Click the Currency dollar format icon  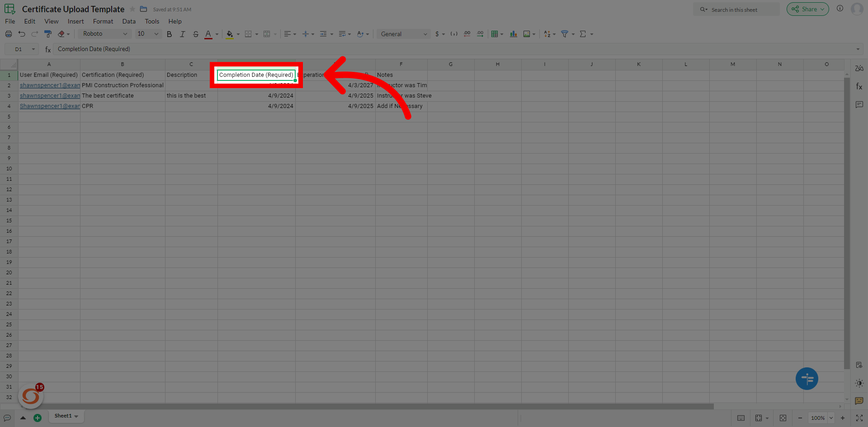click(437, 34)
